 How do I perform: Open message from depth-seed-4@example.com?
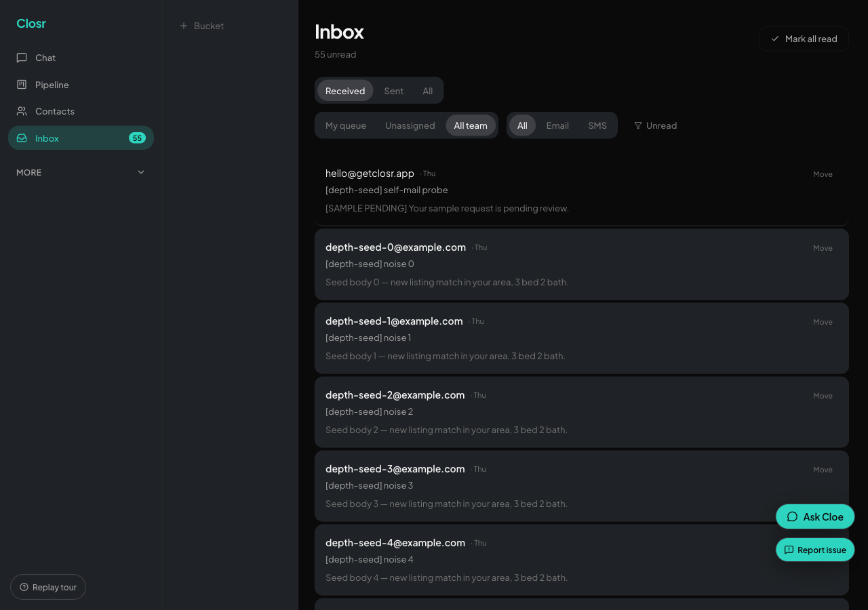[582, 560]
